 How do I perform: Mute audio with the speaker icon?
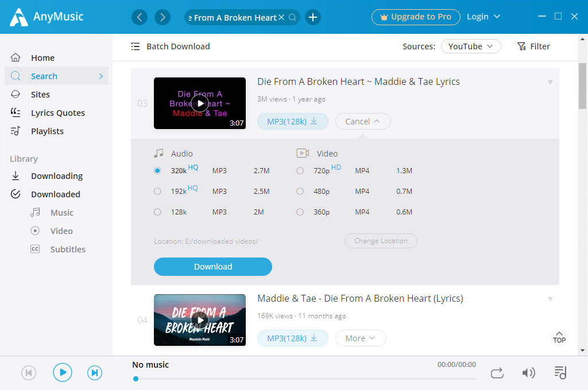point(528,373)
